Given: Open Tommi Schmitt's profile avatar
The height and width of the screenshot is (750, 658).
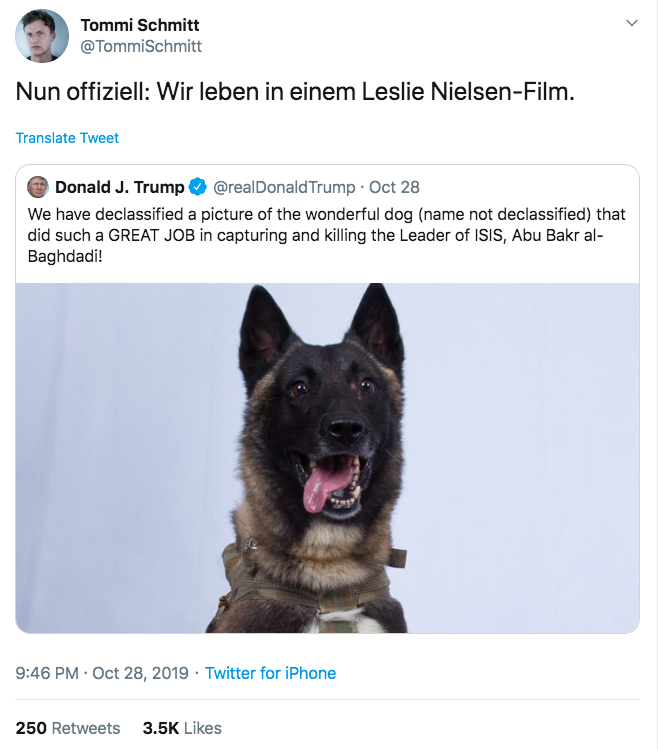Looking at the screenshot, I should click(x=42, y=36).
